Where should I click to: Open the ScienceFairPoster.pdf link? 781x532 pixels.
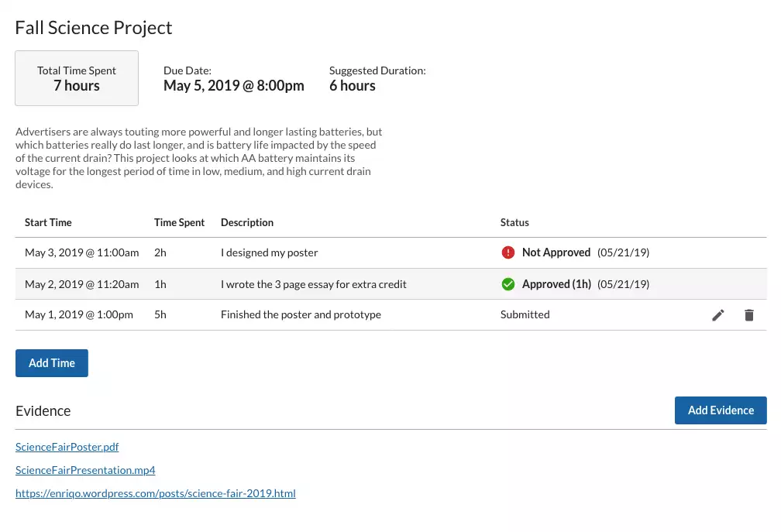(67, 447)
